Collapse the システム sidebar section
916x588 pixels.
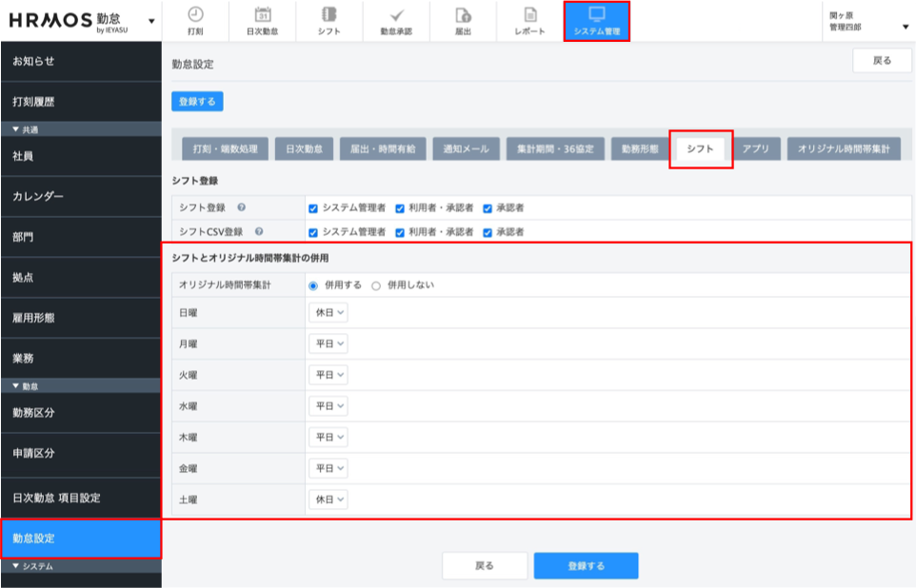tap(81, 566)
